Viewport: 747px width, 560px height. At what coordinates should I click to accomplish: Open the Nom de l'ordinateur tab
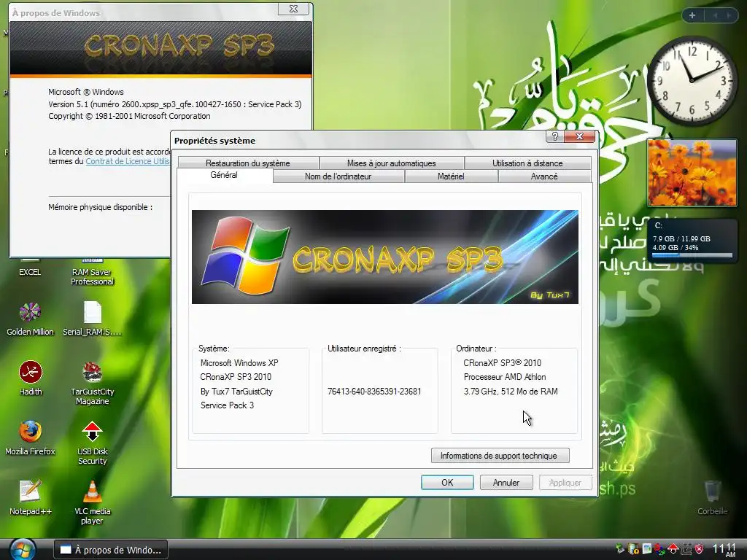338,176
